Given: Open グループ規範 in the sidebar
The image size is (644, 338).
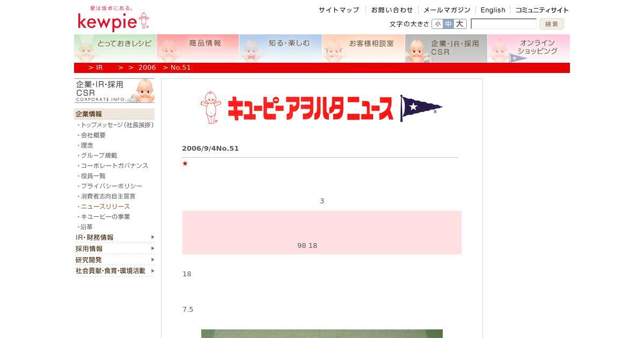Looking at the screenshot, I should (x=99, y=156).
